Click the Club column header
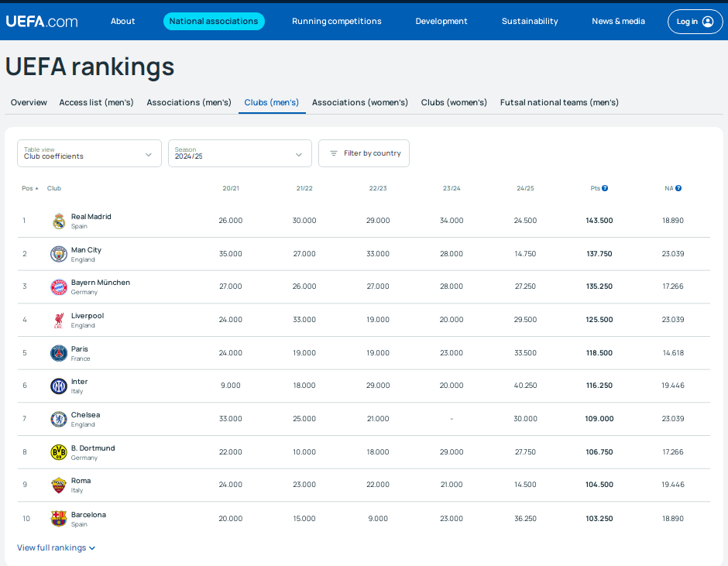Viewport: 728px width, 566px height. point(54,188)
